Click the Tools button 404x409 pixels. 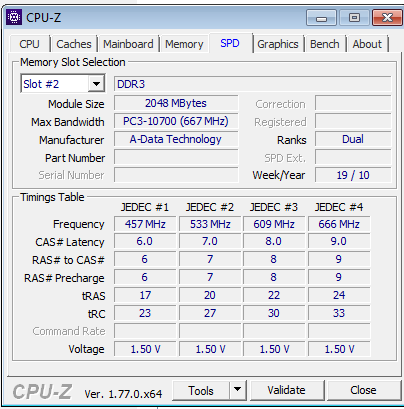click(201, 390)
